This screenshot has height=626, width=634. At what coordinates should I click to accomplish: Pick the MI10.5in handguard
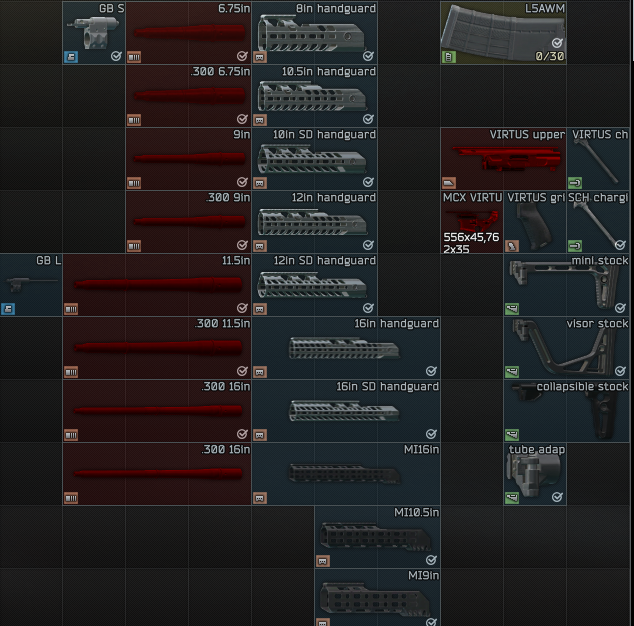tap(378, 537)
